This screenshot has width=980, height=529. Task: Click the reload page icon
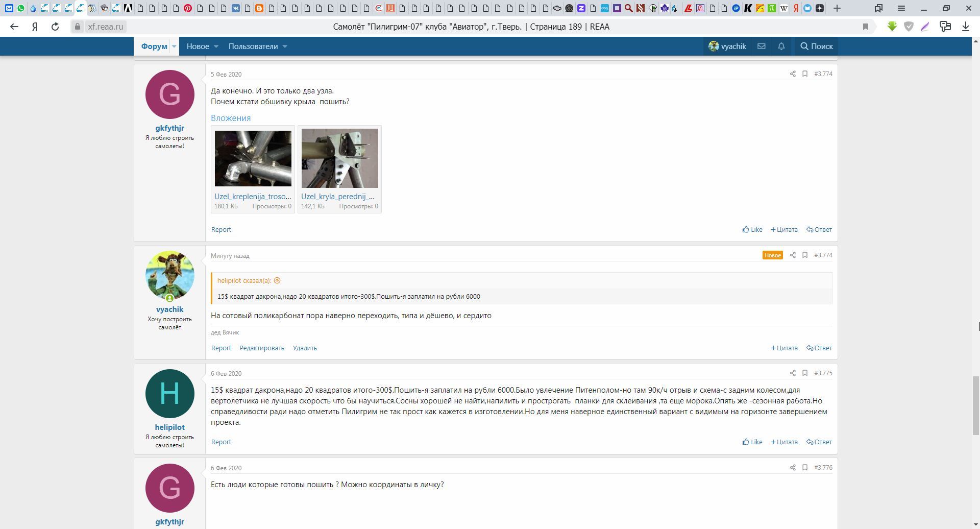pyautogui.click(x=55, y=27)
